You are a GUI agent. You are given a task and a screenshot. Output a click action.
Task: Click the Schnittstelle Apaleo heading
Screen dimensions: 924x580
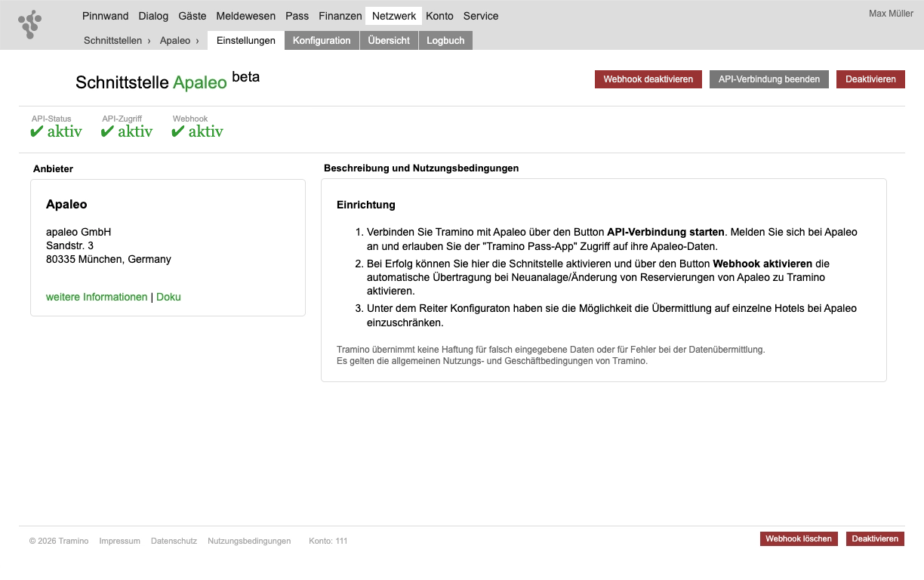coord(168,81)
